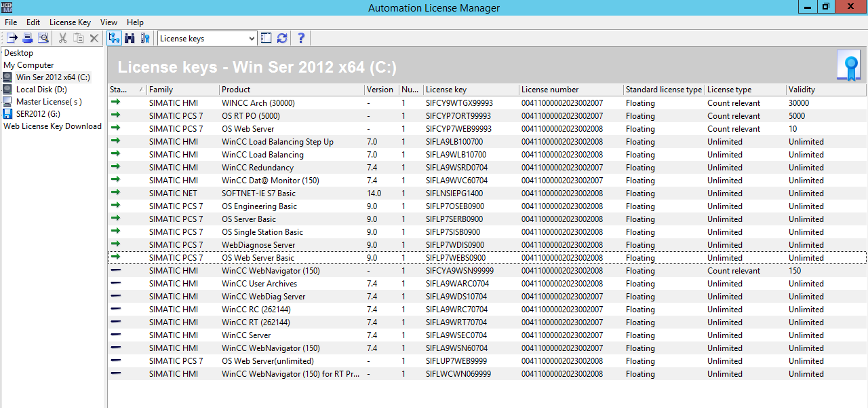
Task: Click the SER2012 (G:) floppy icon
Action: (x=7, y=114)
